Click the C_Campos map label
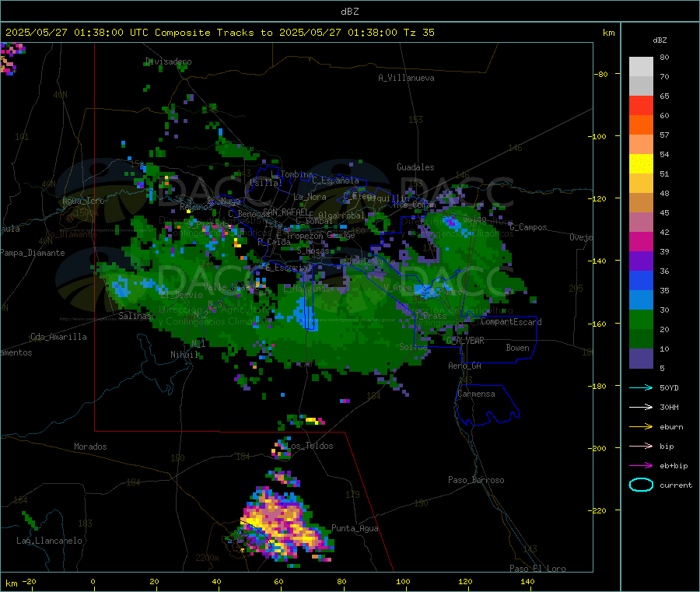This screenshot has height=592, width=700. point(528,227)
